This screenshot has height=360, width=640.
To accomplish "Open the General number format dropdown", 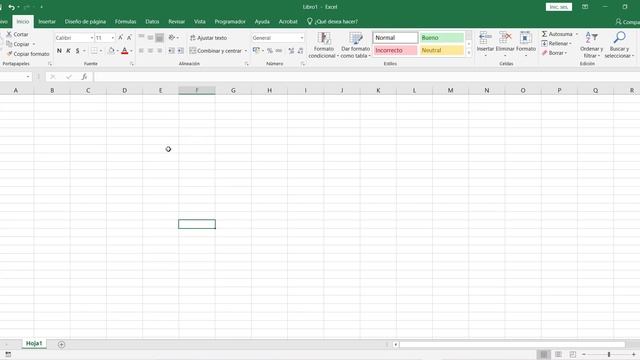I will (302, 38).
